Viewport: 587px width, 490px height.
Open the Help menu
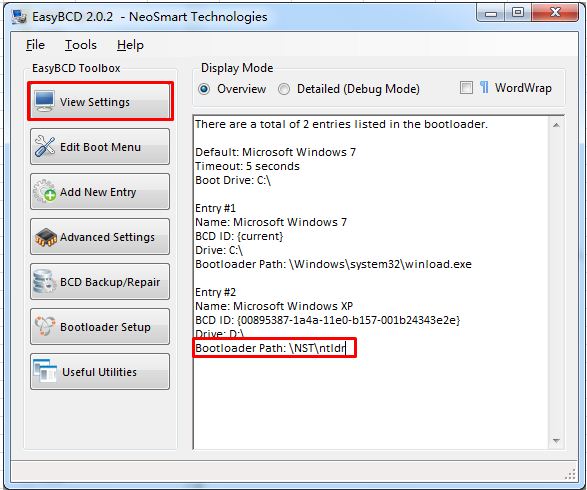click(130, 45)
